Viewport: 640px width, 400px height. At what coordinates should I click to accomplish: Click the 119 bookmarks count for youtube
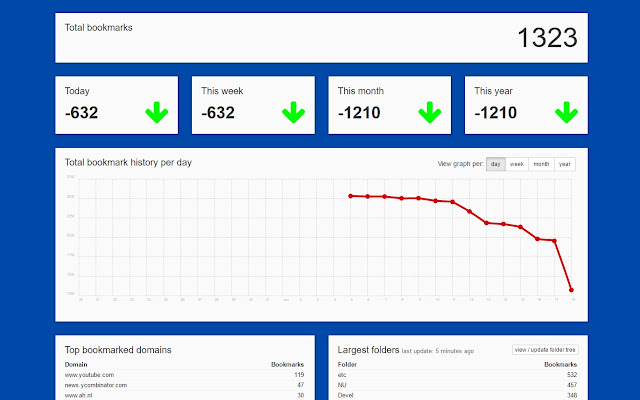tap(299, 375)
